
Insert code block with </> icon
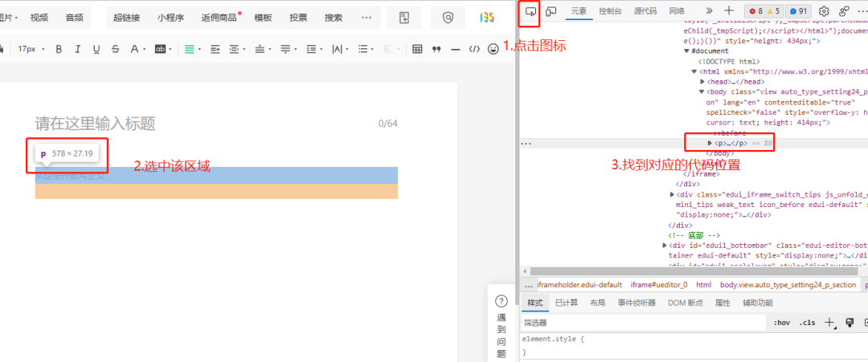474,49
